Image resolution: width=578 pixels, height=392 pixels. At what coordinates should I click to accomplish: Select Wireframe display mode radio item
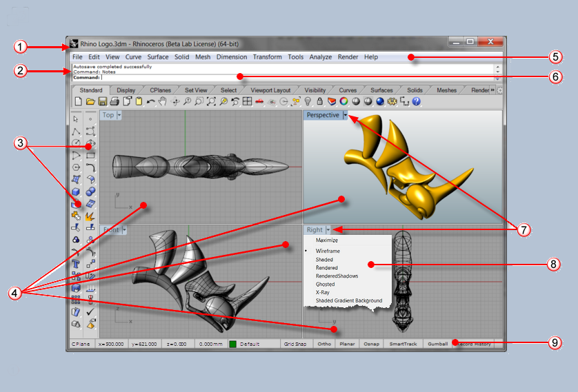(x=328, y=251)
